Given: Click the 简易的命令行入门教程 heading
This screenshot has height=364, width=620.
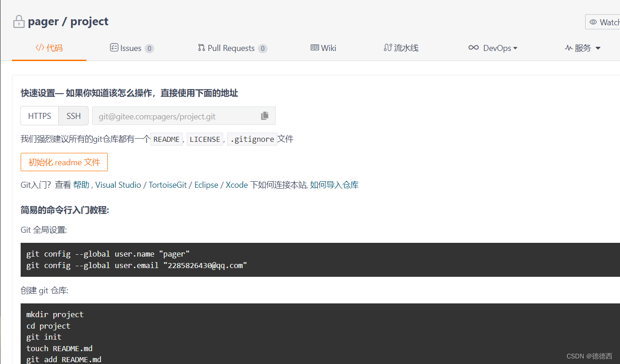Looking at the screenshot, I should tap(65, 210).
